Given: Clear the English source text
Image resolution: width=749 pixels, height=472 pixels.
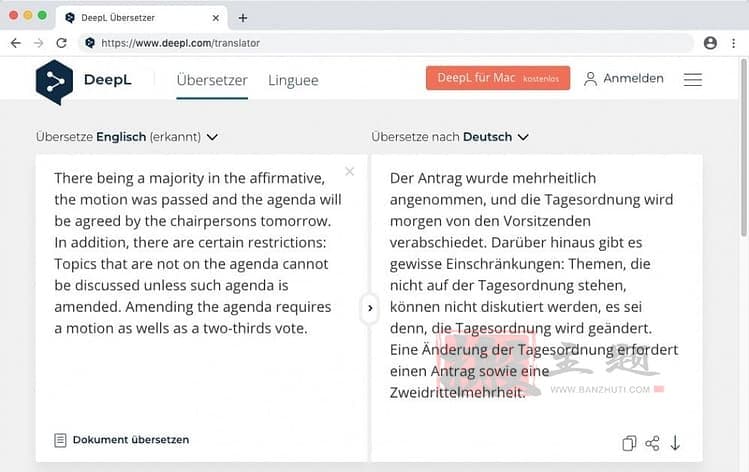Looking at the screenshot, I should tap(349, 172).
